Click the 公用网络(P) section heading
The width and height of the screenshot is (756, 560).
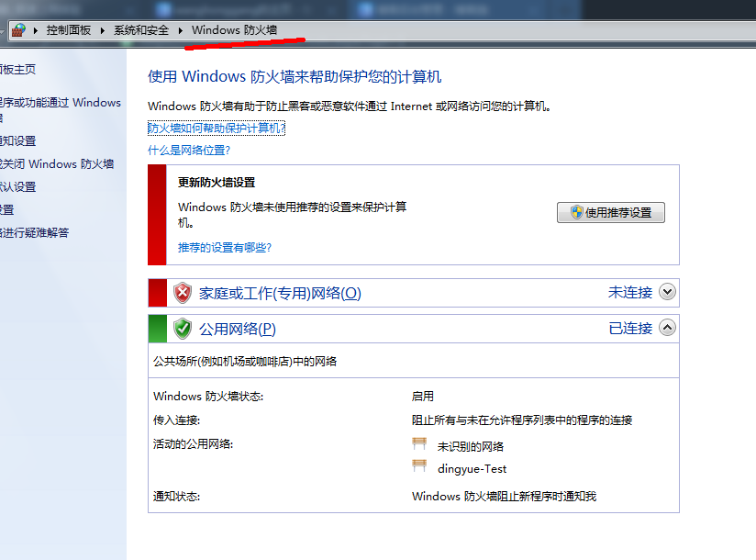(x=238, y=330)
